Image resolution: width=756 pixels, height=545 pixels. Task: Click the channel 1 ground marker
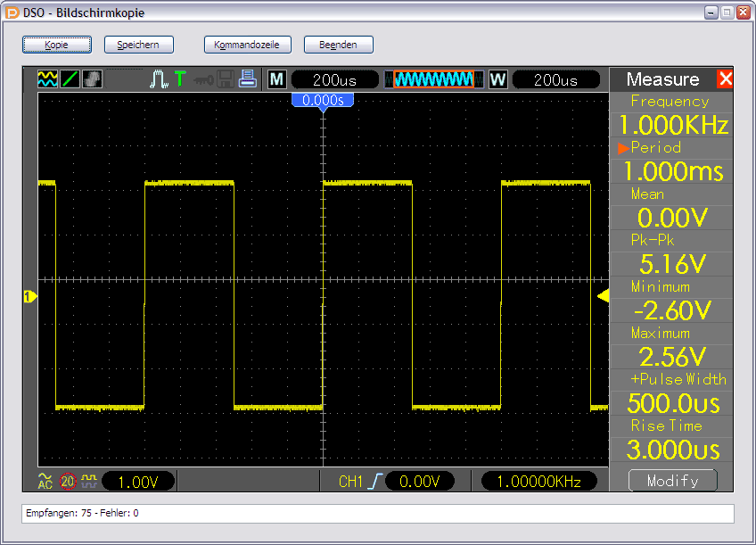(30, 297)
